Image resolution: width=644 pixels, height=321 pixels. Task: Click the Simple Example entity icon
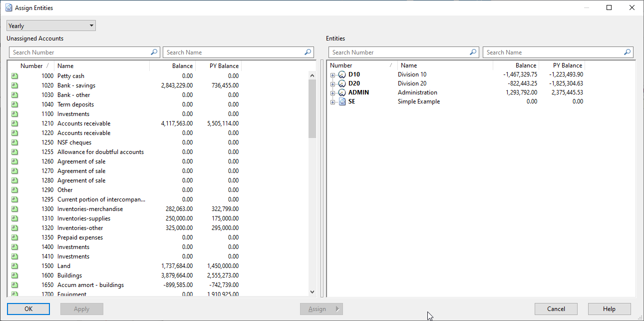pos(342,101)
